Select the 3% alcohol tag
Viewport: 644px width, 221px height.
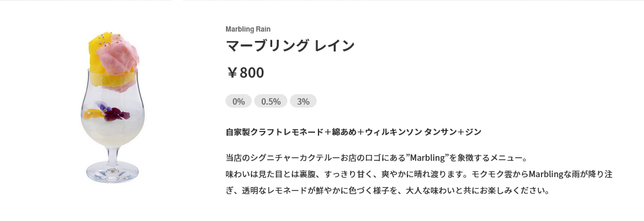[303, 101]
